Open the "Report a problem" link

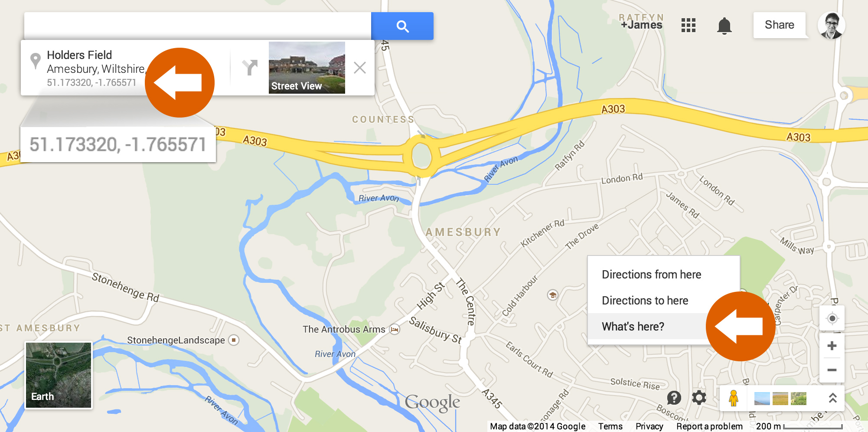click(x=709, y=426)
